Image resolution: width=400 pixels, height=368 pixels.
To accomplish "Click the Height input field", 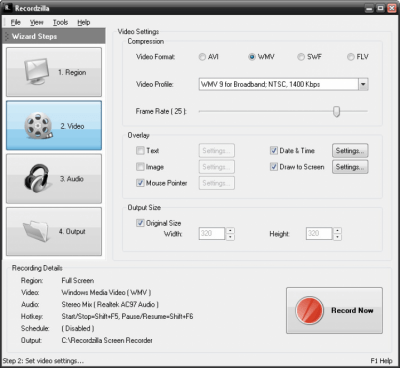I will tap(319, 233).
